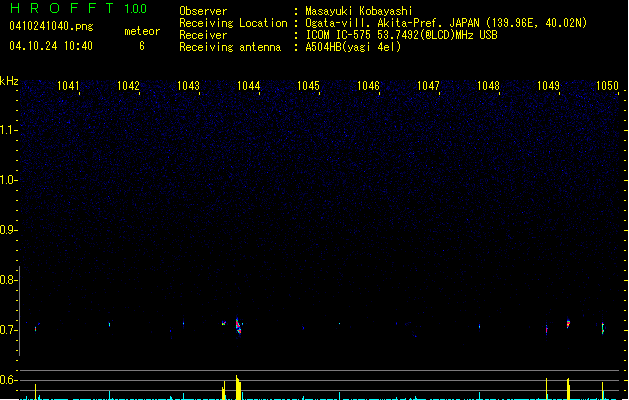Viewport: 629px width, 400px height.
Task: Click the meteor echo just after 1049
Action: point(568,323)
